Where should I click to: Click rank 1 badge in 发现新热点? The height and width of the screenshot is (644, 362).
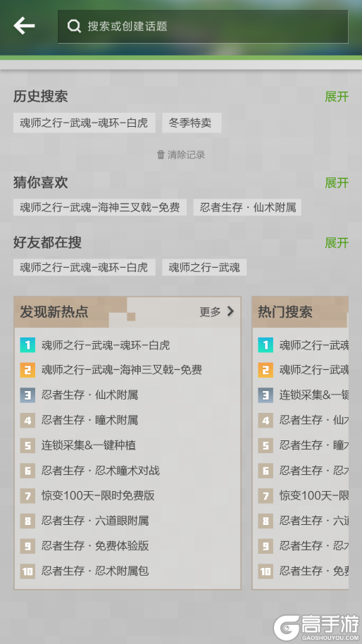(x=27, y=345)
